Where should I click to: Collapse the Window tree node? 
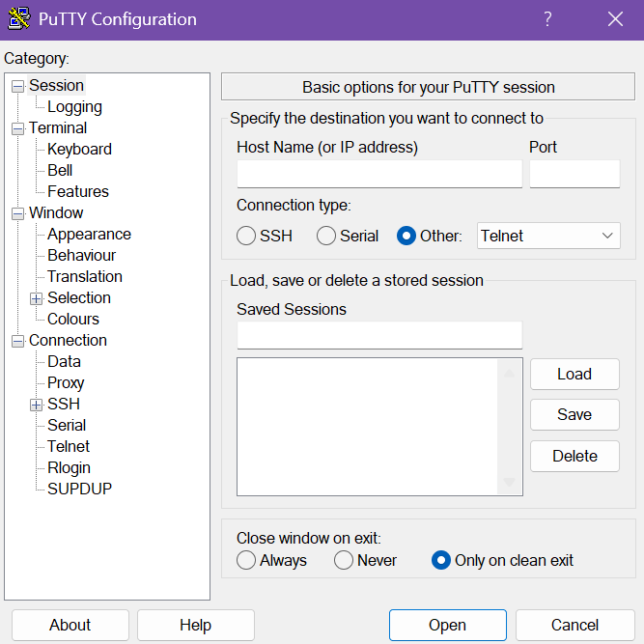click(17, 213)
